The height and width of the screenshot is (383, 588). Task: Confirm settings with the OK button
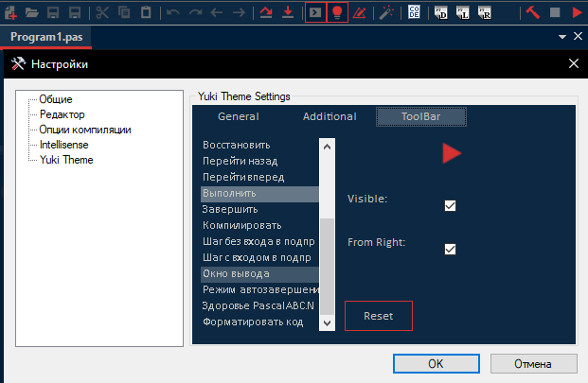click(x=437, y=363)
